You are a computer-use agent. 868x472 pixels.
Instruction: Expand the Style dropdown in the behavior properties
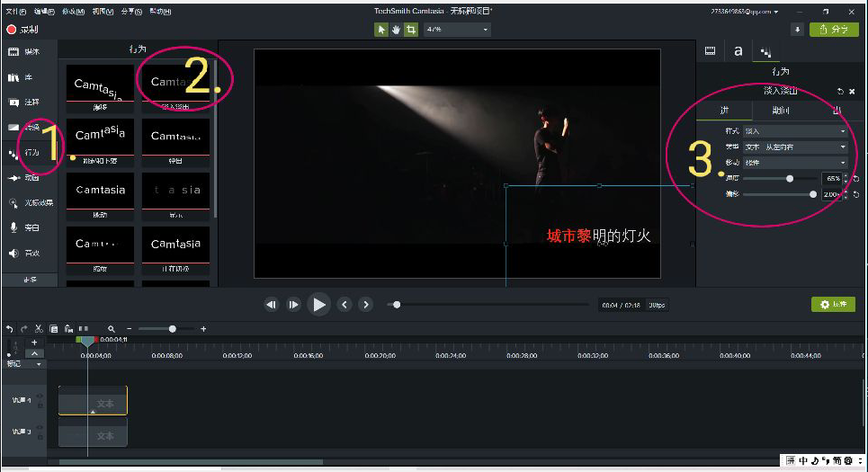794,131
